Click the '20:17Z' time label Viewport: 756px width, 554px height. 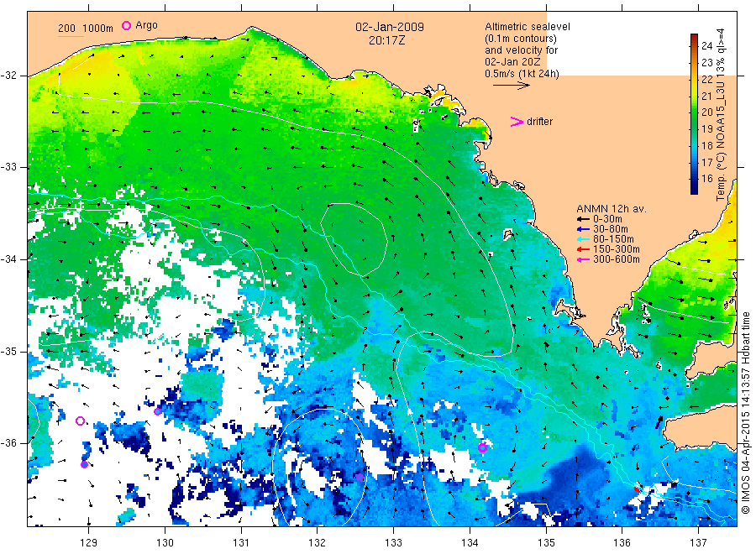point(386,40)
